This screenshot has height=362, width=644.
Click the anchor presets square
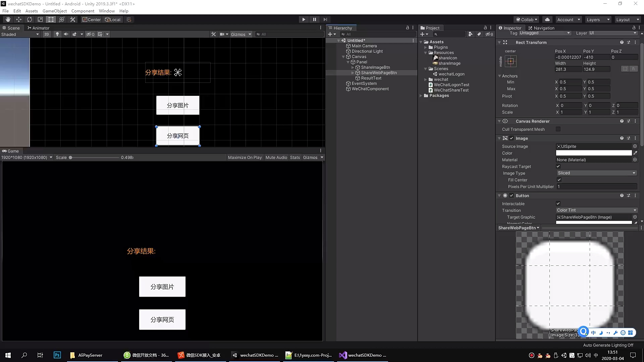coord(511,61)
